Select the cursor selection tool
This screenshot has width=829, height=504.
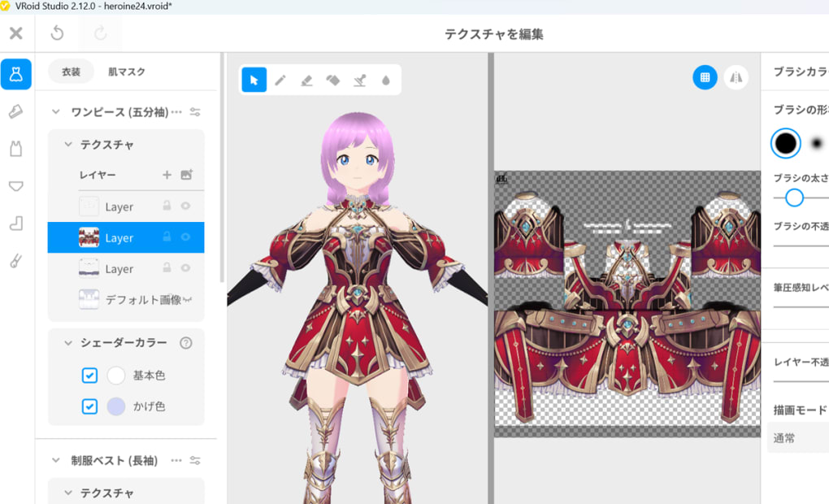(x=254, y=80)
